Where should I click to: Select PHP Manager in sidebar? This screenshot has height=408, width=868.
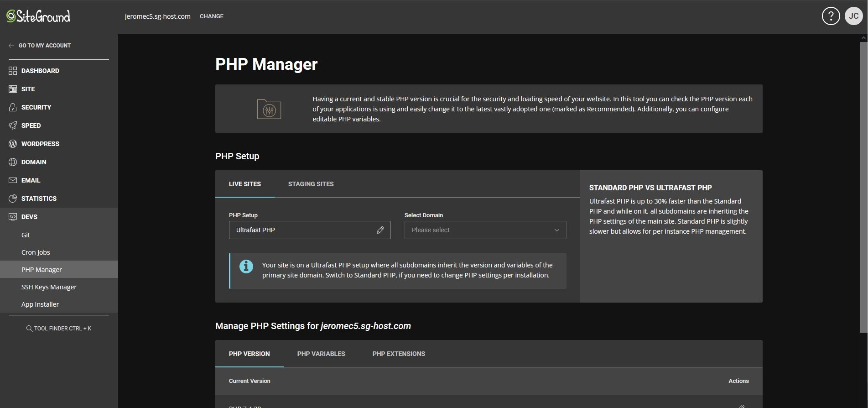point(59,270)
